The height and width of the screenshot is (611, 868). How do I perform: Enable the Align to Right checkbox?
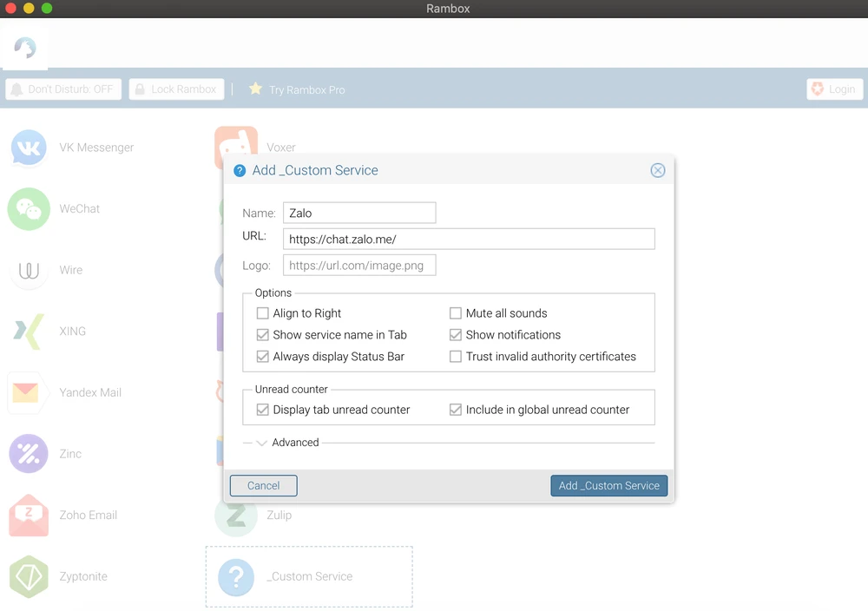(x=263, y=313)
